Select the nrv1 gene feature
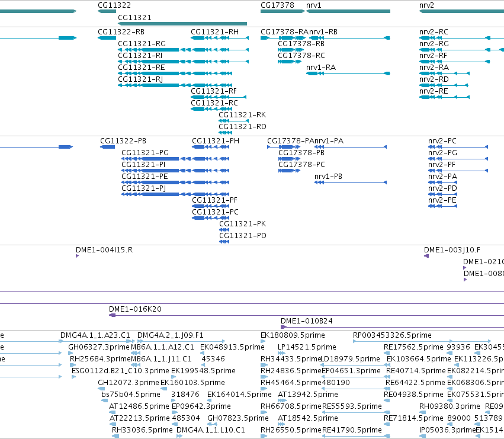This screenshot has height=439, width=504. click(x=348, y=11)
